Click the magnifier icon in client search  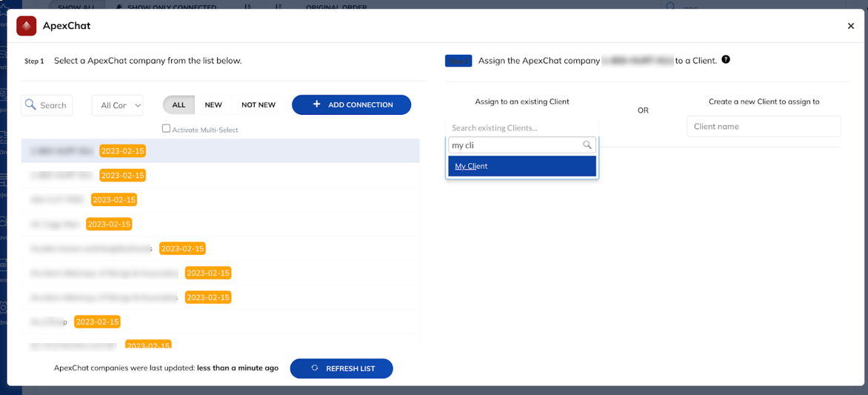pyautogui.click(x=587, y=145)
